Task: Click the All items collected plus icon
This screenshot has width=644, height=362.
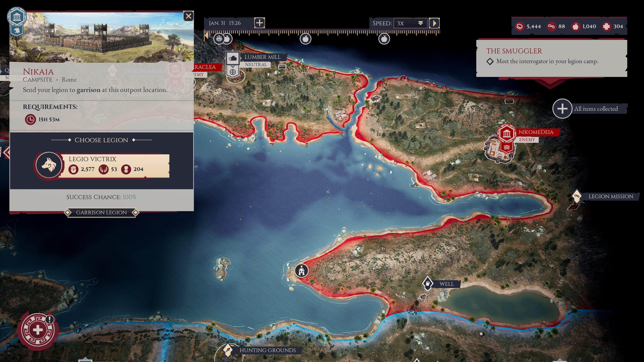Action: pyautogui.click(x=562, y=109)
